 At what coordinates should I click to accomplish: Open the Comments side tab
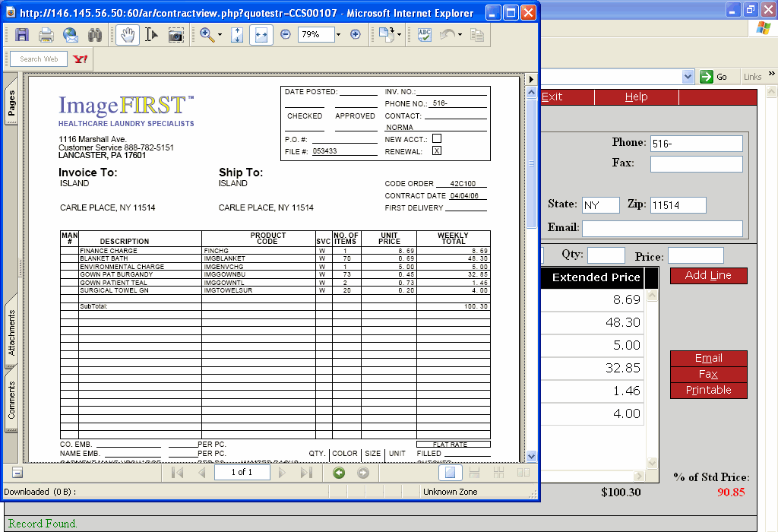click(11, 400)
